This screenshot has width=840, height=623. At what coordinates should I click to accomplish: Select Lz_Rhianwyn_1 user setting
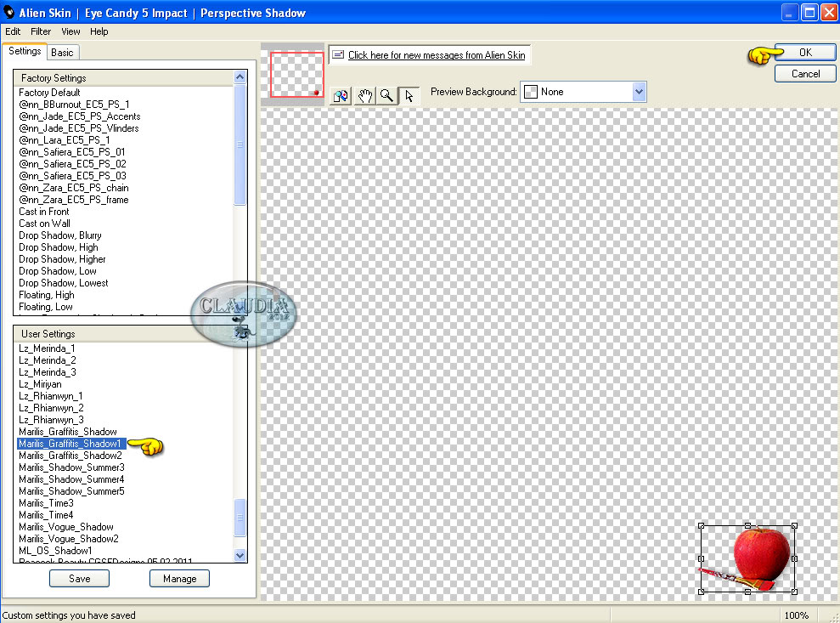(50, 396)
